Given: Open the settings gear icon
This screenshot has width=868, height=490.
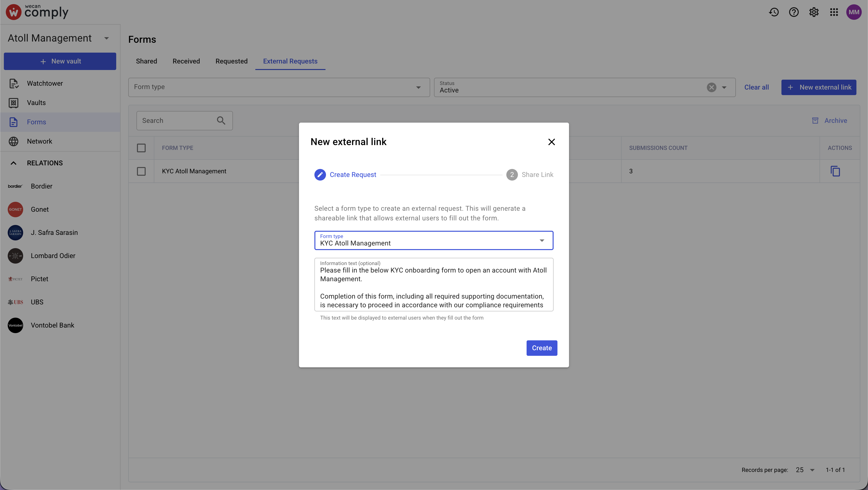Looking at the screenshot, I should [x=814, y=12].
